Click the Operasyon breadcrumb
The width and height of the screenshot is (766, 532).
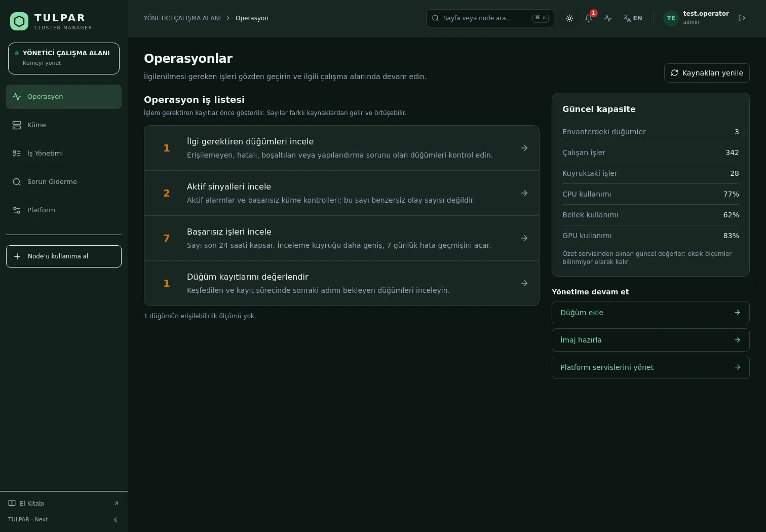(252, 18)
